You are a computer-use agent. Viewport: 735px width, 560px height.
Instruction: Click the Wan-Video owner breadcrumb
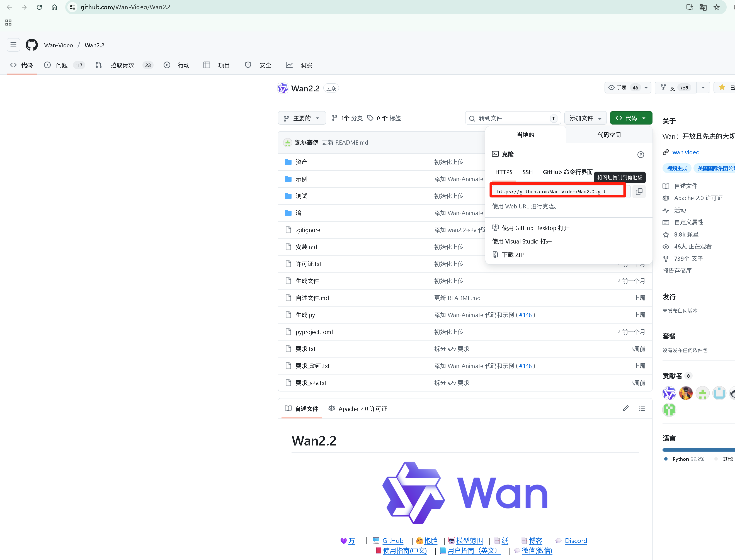point(58,45)
